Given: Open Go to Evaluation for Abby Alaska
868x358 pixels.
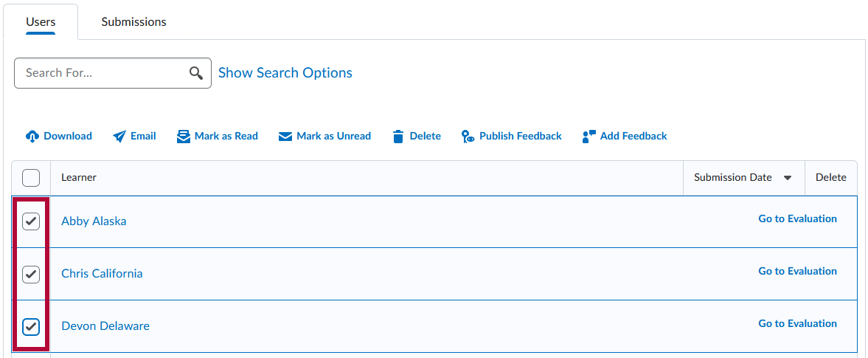Looking at the screenshot, I should pos(797,218).
